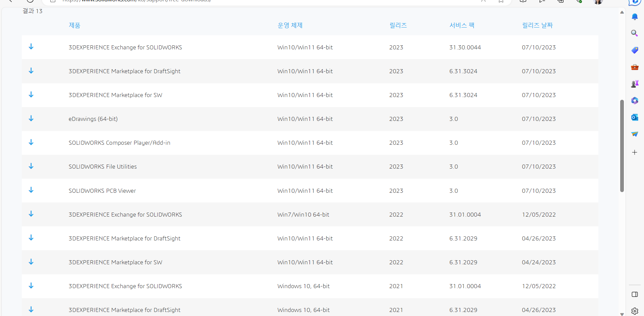The width and height of the screenshot is (644, 316).
Task: Click the 2022 release cell in Win7/Win10 row
Action: [396, 215]
